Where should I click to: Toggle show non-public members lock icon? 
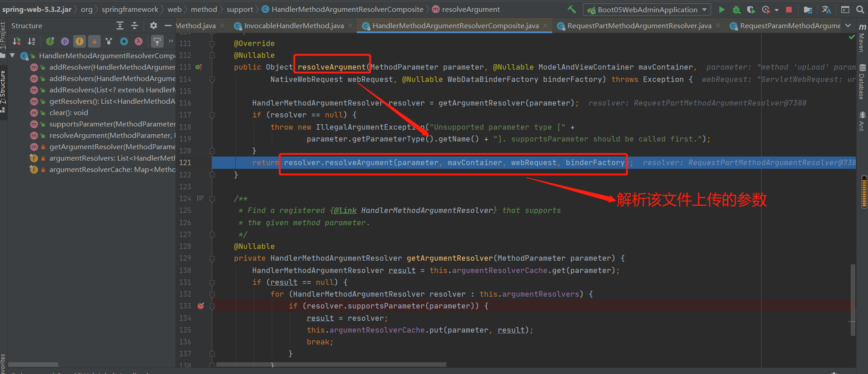point(94,41)
